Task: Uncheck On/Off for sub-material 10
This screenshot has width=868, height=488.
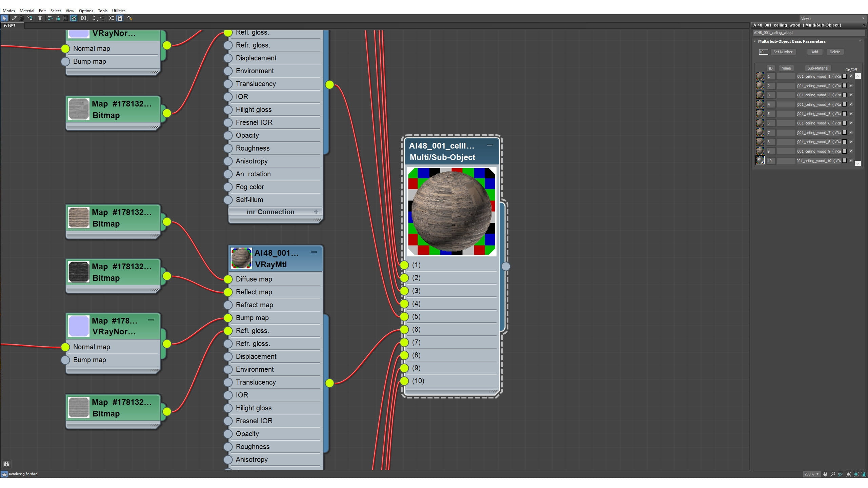Action: [x=851, y=160]
